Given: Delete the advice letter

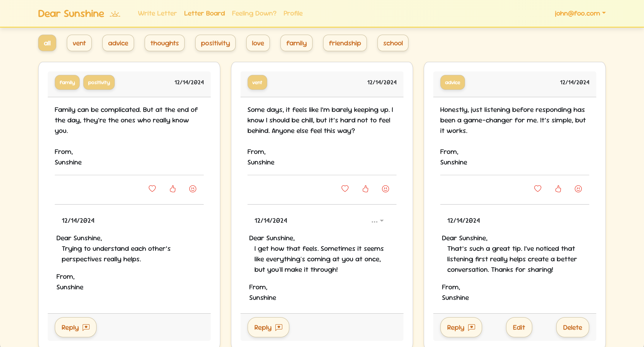Looking at the screenshot, I should [573, 327].
